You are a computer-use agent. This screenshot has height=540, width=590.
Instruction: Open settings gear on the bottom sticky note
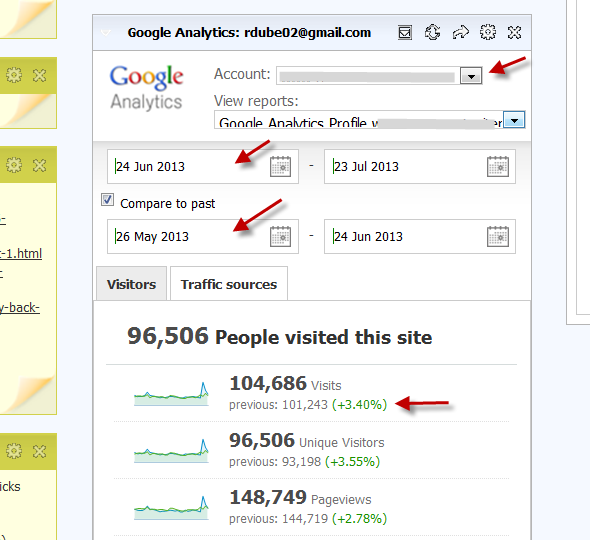(14, 451)
